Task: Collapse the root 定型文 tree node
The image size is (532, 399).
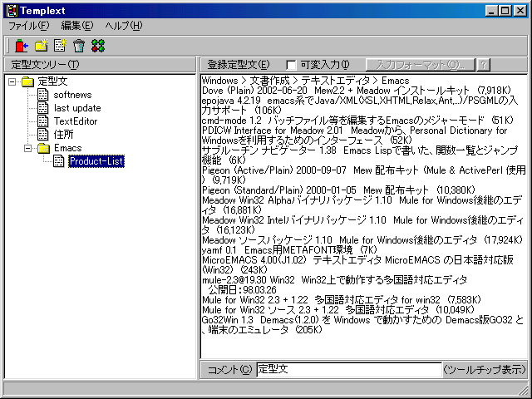Action: [12, 81]
